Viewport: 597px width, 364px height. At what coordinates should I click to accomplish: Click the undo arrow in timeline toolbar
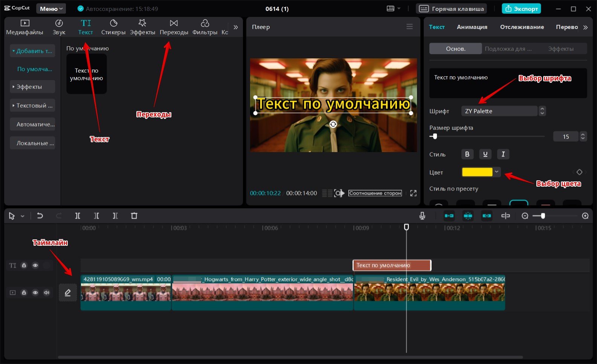(40, 216)
